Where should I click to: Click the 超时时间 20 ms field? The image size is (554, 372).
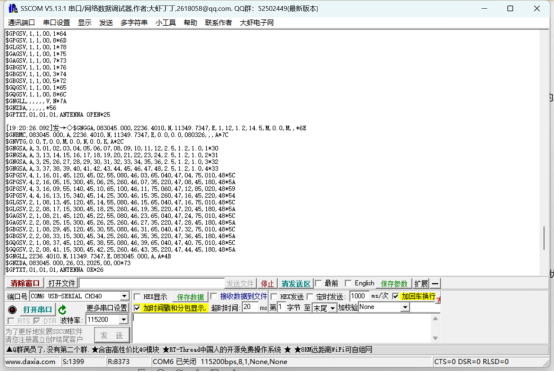point(251,307)
